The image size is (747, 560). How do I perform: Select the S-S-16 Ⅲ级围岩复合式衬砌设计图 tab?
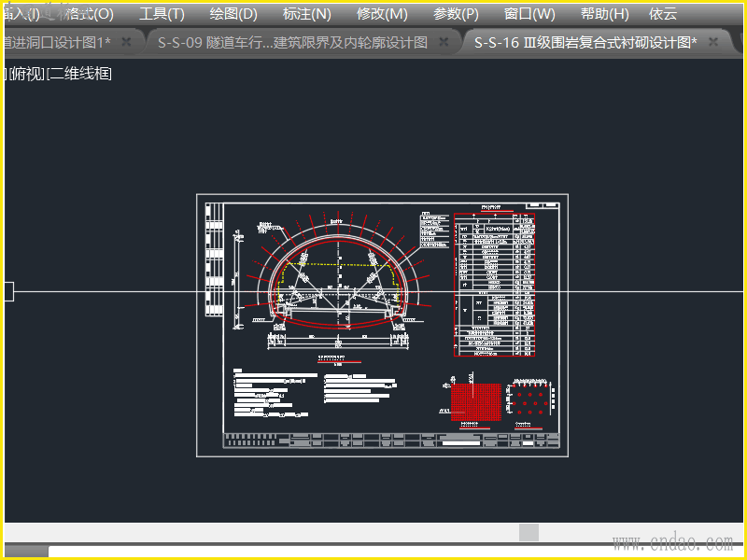[x=585, y=43]
